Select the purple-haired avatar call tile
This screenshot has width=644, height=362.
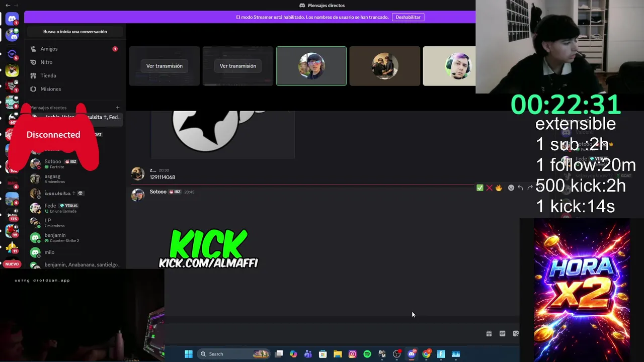(449, 66)
